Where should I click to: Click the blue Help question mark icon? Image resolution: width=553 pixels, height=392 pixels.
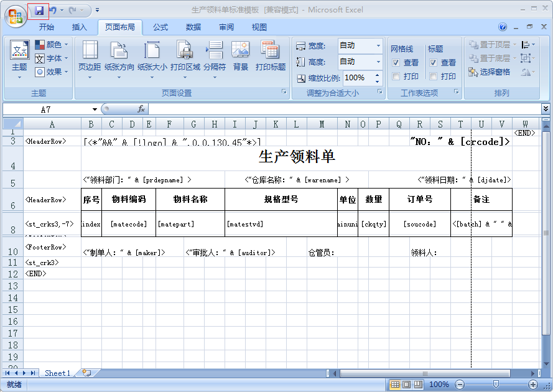pos(503,27)
